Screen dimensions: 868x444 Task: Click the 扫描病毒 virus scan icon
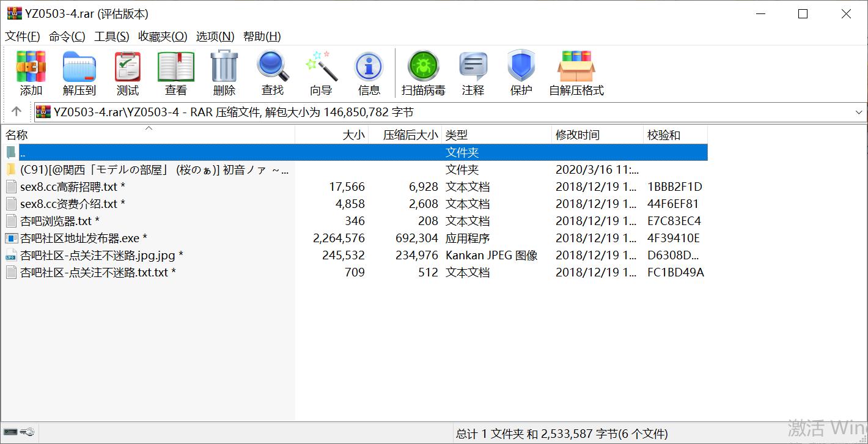424,73
